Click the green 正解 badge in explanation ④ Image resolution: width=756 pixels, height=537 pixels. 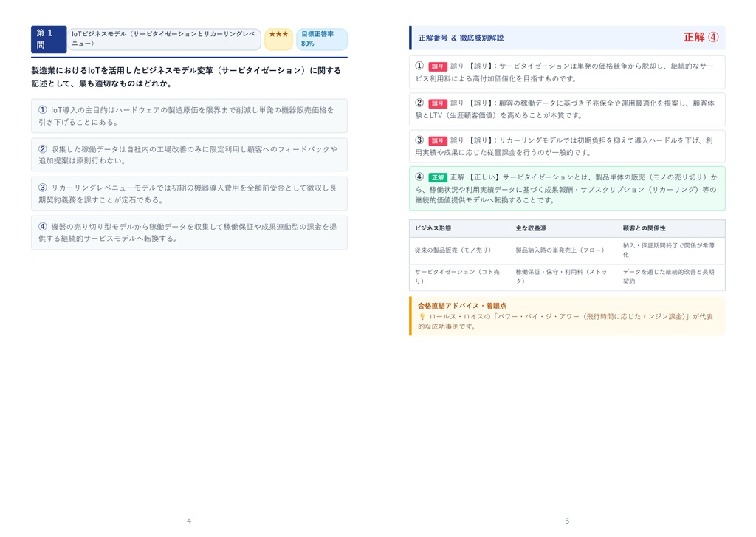coord(437,177)
